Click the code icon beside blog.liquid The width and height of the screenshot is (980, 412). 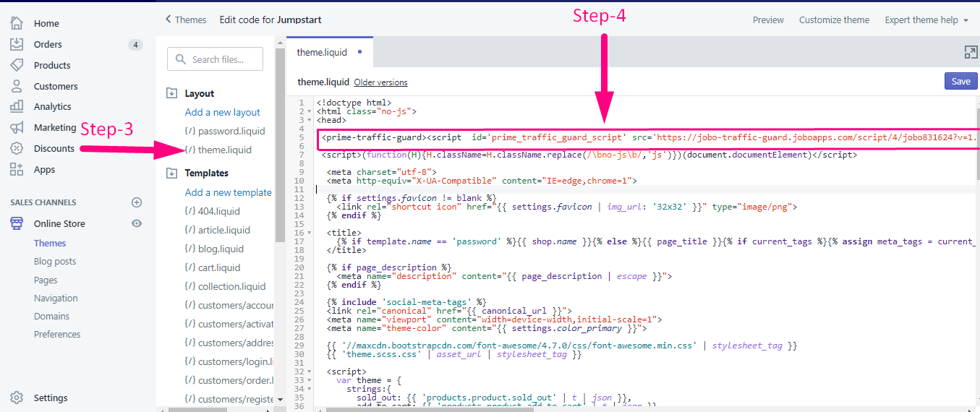coord(190,249)
